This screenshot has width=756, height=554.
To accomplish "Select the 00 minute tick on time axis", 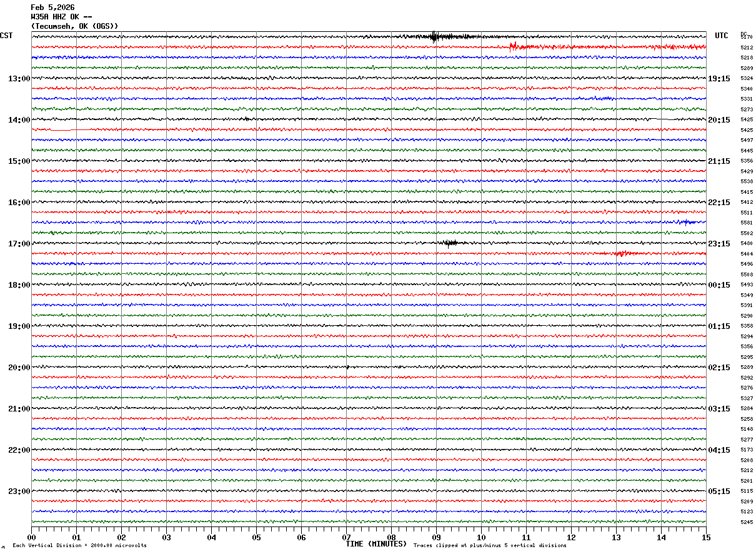I will 31,537.
